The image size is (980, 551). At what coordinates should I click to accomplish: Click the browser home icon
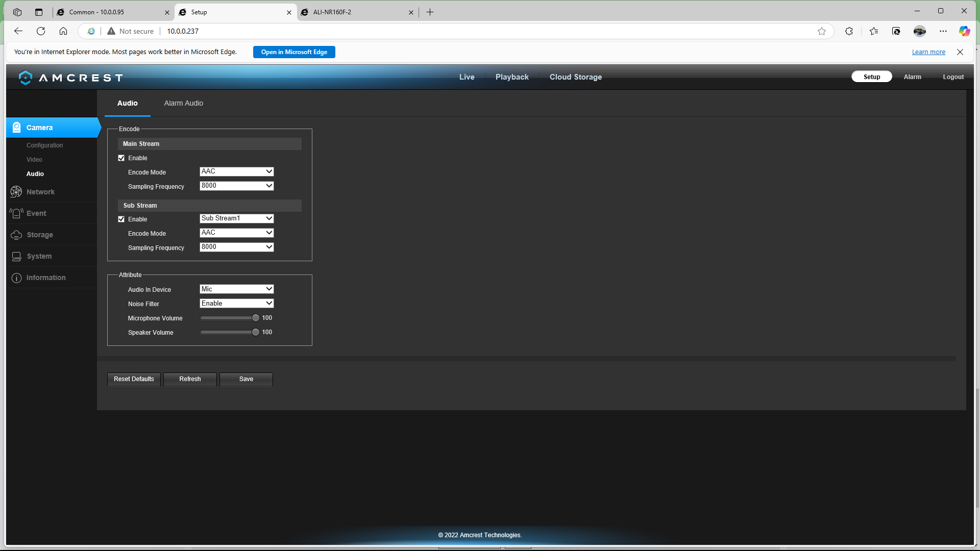(x=63, y=31)
